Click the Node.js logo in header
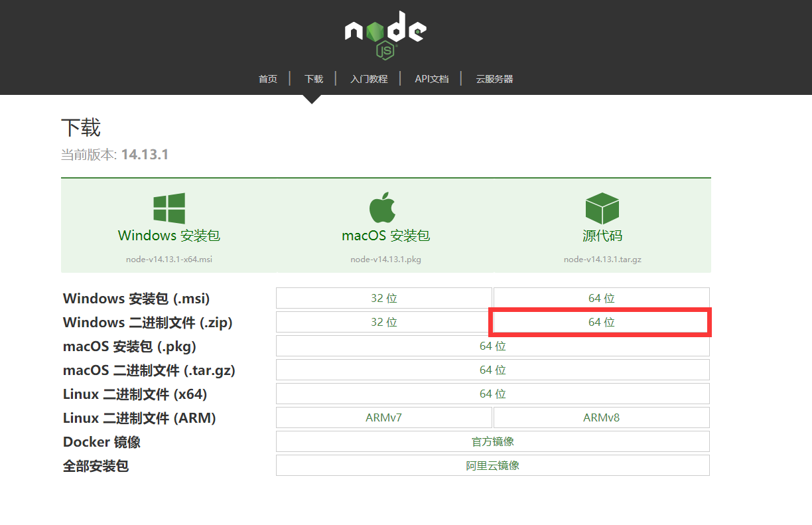The image size is (812, 525). (x=385, y=35)
